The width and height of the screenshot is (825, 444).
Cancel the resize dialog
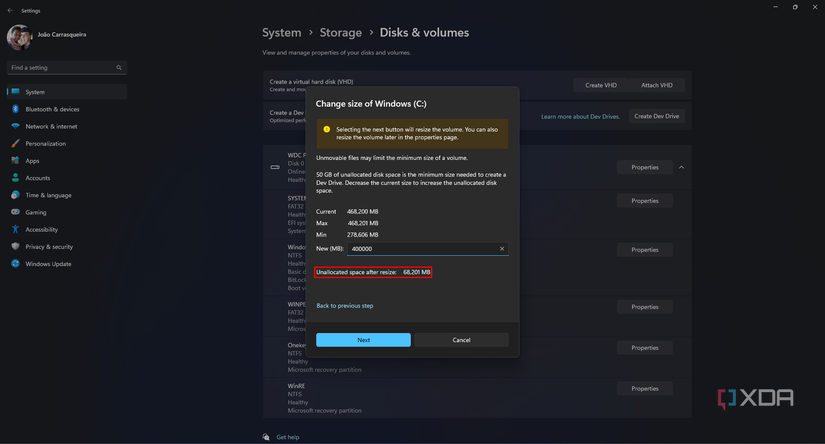[x=461, y=340]
